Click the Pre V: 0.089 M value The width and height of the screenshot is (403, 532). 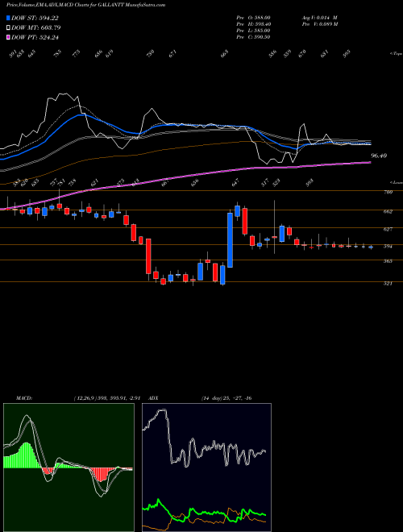coord(319,24)
